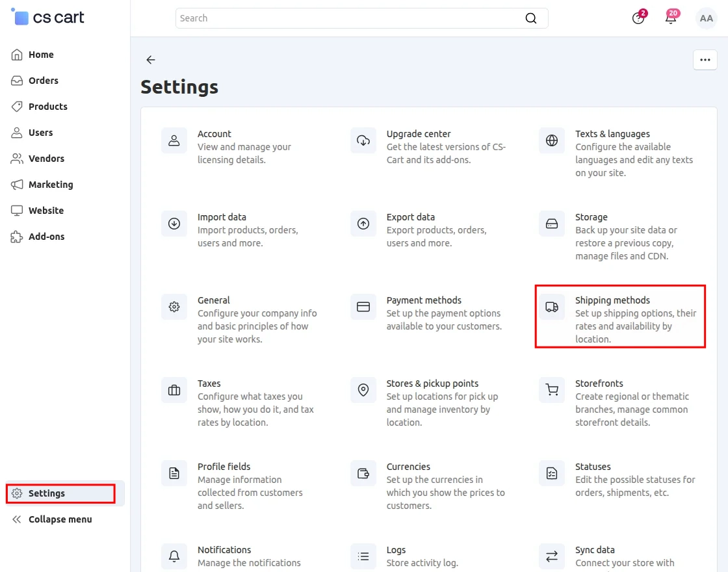Click the Storefronts cart icon
This screenshot has width=728, height=572.
(552, 390)
